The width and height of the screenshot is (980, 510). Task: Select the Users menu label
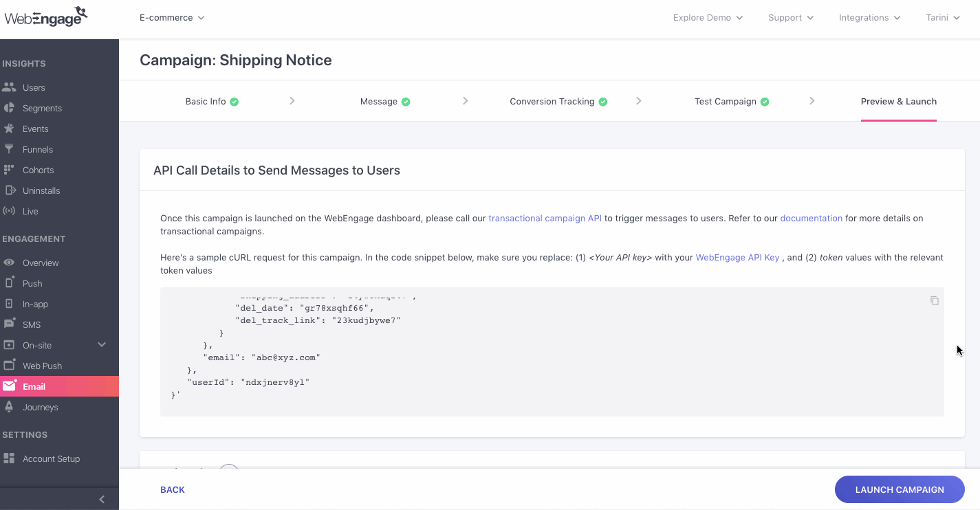[x=34, y=88]
